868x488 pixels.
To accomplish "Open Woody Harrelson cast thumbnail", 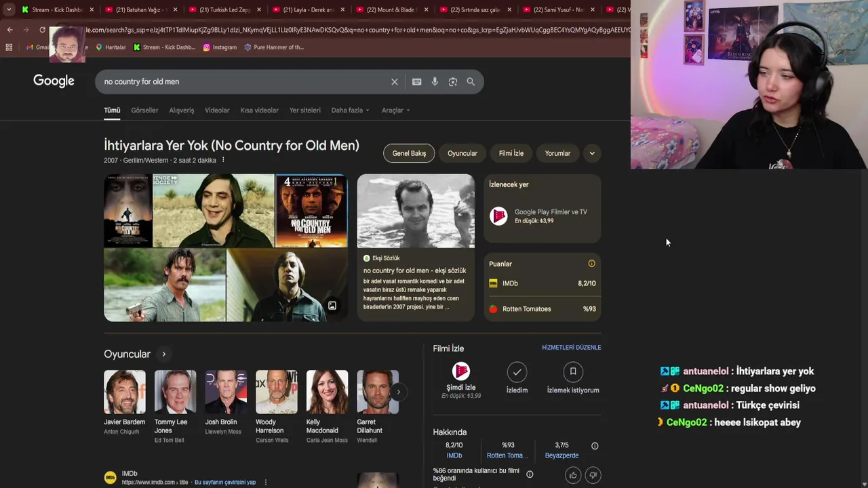I will (277, 392).
